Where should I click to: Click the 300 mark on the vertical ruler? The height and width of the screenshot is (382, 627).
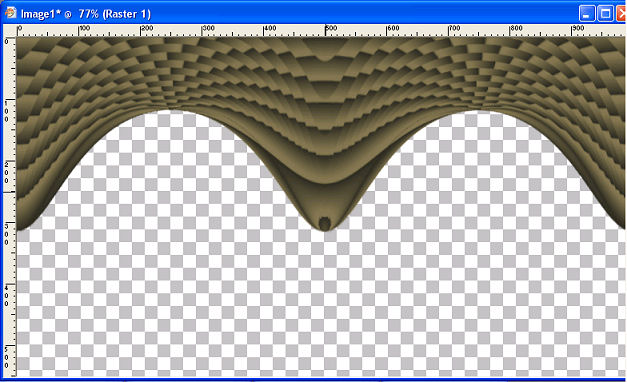[6, 234]
